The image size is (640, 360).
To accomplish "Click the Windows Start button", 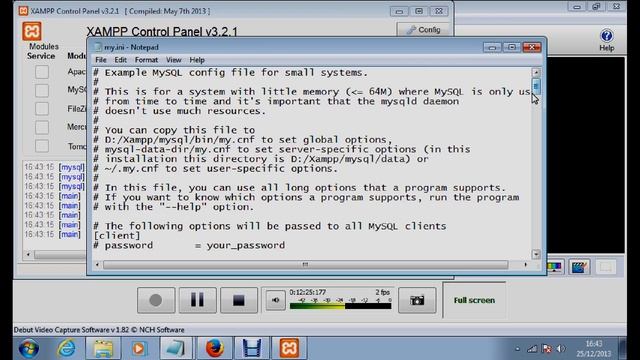I will (x=29, y=349).
